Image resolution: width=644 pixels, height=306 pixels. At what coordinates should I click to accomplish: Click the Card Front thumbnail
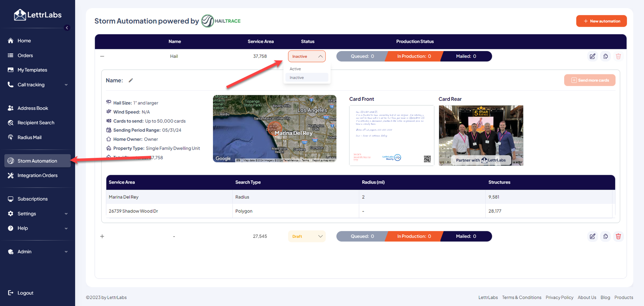pos(392,135)
